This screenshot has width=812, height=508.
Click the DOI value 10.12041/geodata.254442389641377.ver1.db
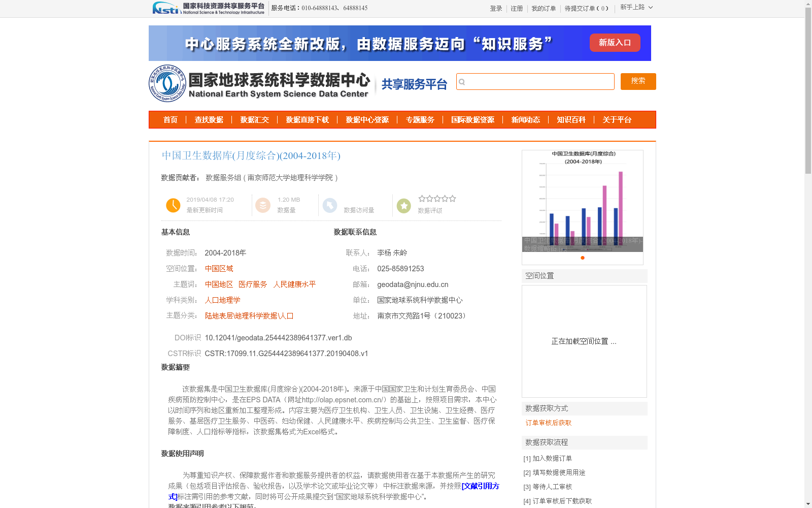[x=279, y=338]
